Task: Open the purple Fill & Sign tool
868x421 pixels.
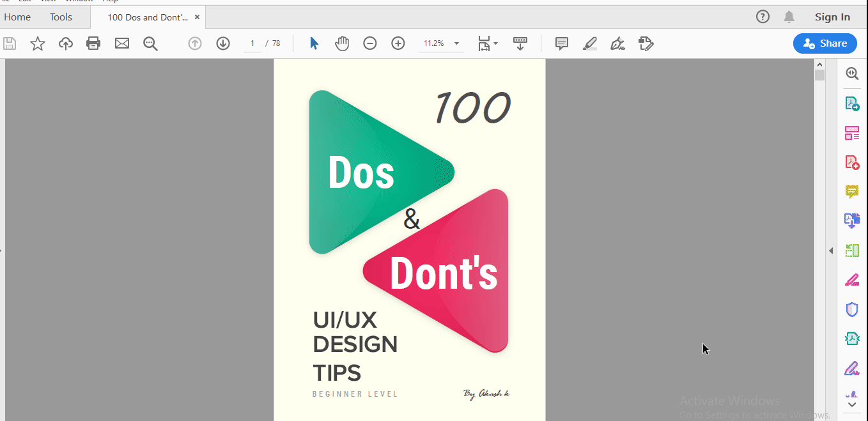Action: click(852, 369)
